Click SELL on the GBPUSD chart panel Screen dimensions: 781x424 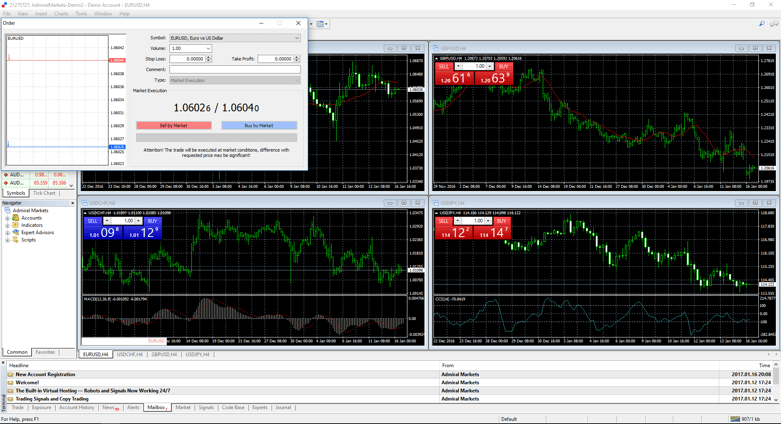[x=444, y=66]
